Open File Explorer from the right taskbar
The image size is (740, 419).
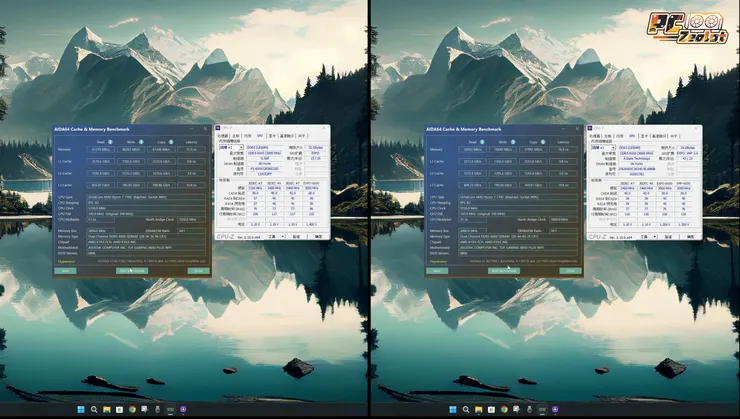point(479,410)
